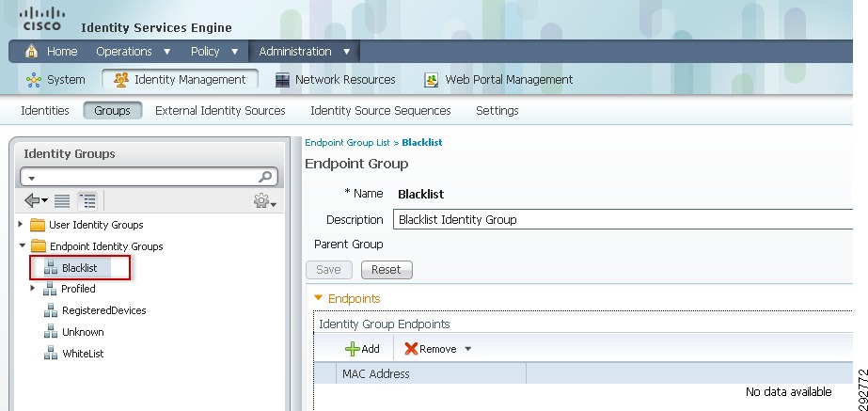Screen dimensions: 868x411
Task: Click the Reset button
Action: [x=387, y=270]
